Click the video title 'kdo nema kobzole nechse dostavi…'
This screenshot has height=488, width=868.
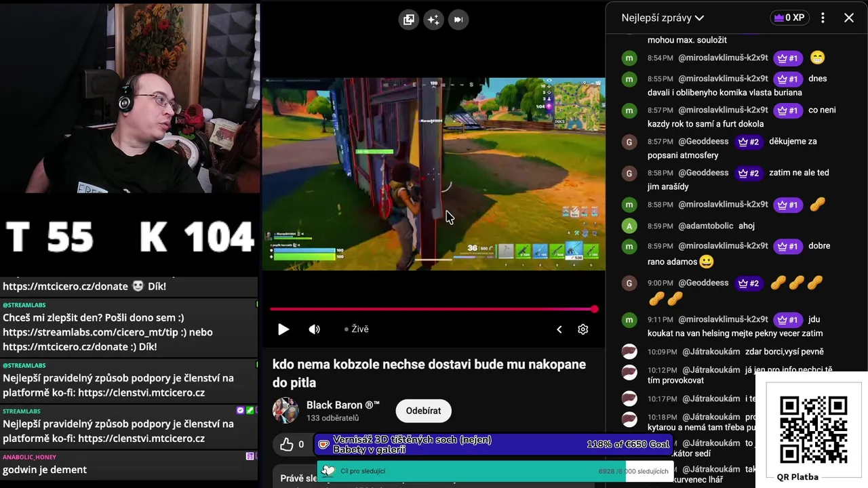coord(429,373)
